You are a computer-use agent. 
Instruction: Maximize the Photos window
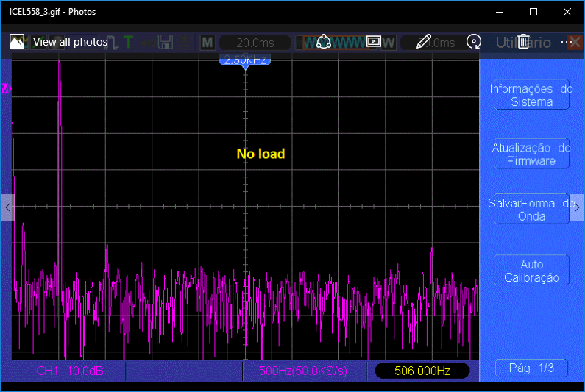[533, 12]
